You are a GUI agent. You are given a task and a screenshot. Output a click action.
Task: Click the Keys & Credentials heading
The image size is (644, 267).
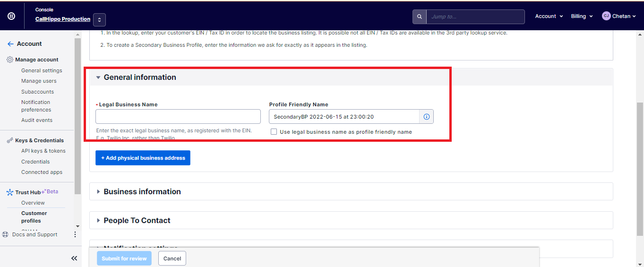[39, 140]
